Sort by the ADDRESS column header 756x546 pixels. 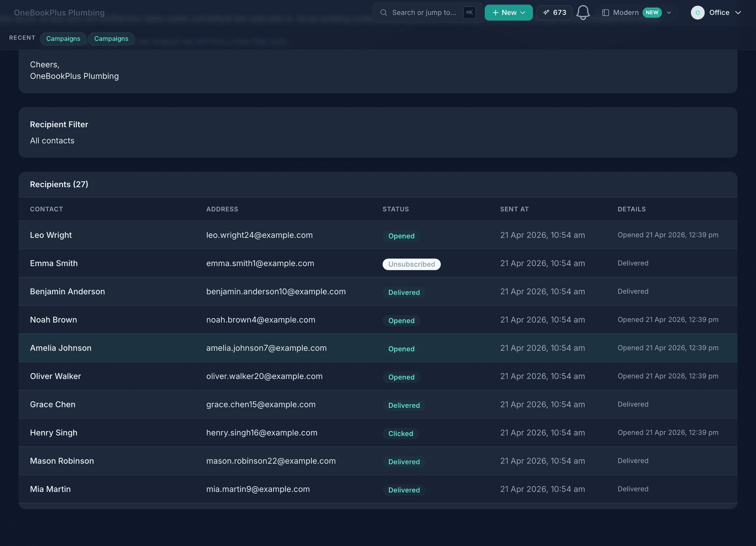pos(222,209)
